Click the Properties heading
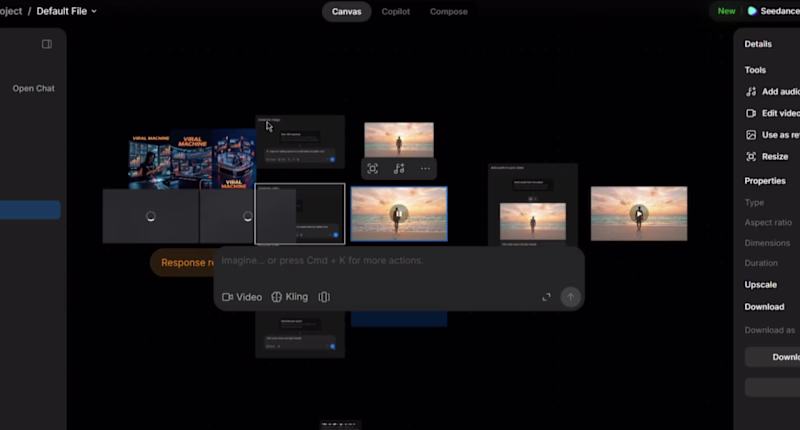800x430 pixels. (x=765, y=181)
